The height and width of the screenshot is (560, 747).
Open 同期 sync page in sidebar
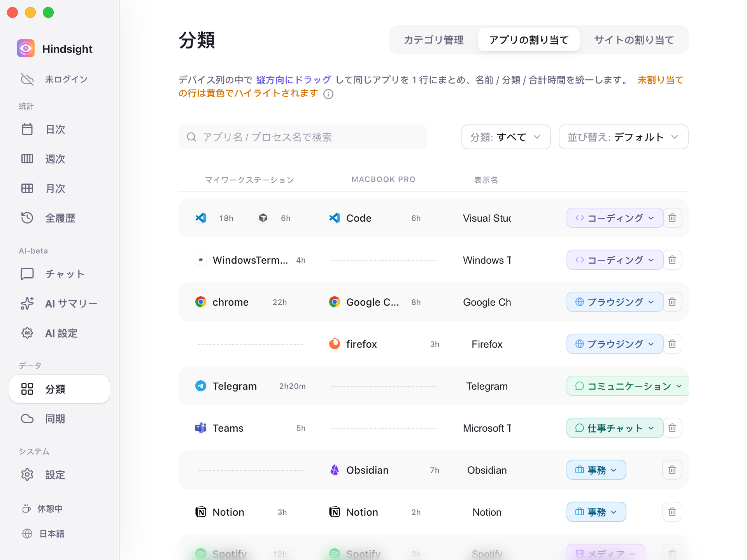60,418
